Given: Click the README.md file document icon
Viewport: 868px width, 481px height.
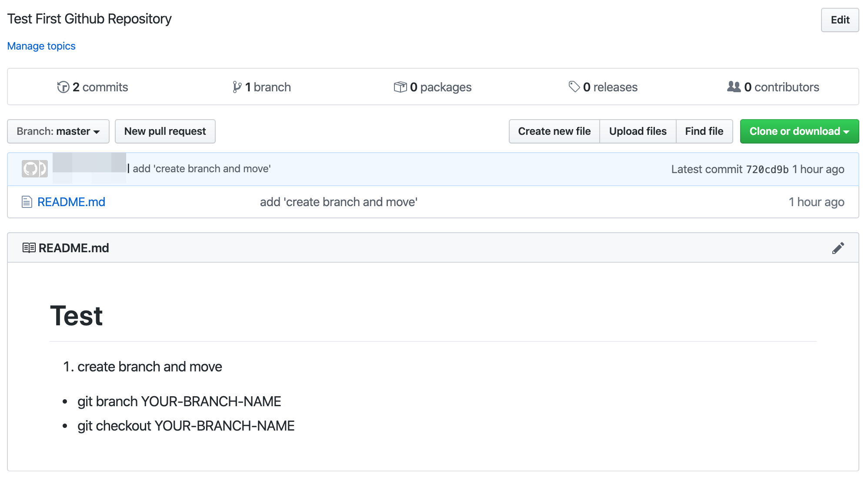Looking at the screenshot, I should tap(27, 202).
